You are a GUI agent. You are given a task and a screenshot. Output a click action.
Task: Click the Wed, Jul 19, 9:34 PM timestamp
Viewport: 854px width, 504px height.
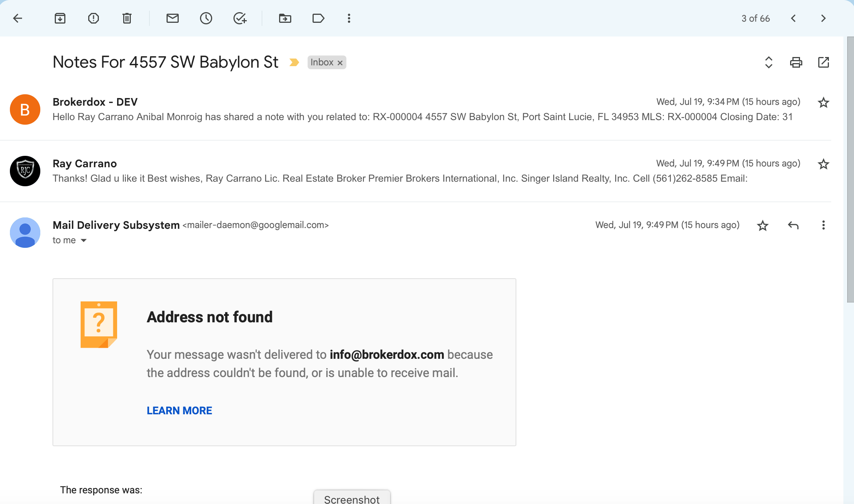click(x=728, y=102)
